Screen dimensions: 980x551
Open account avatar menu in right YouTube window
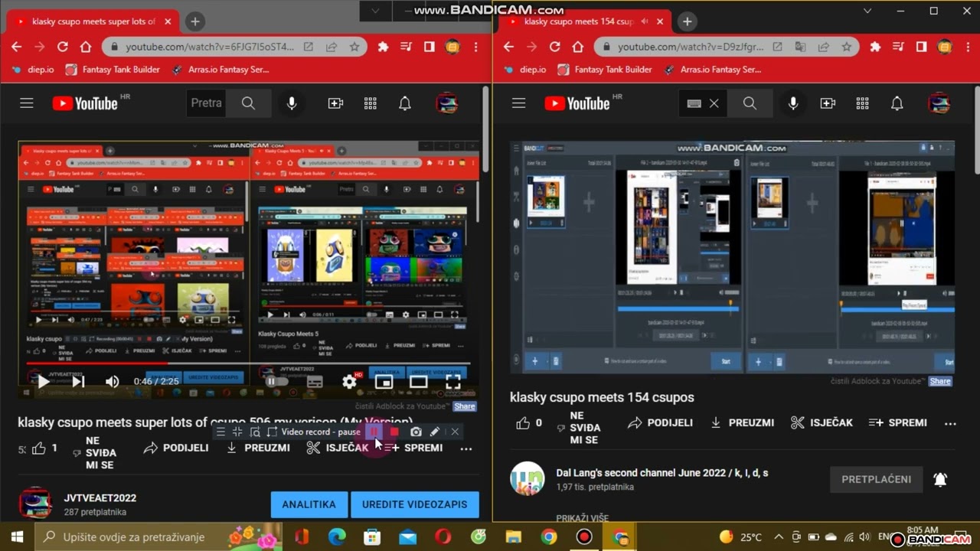tap(939, 103)
